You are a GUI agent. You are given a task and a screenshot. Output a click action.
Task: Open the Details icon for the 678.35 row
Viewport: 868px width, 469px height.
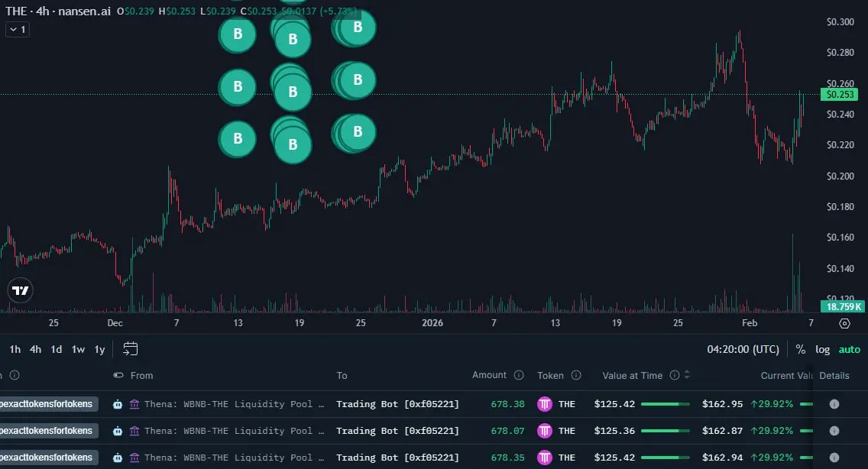click(x=834, y=458)
